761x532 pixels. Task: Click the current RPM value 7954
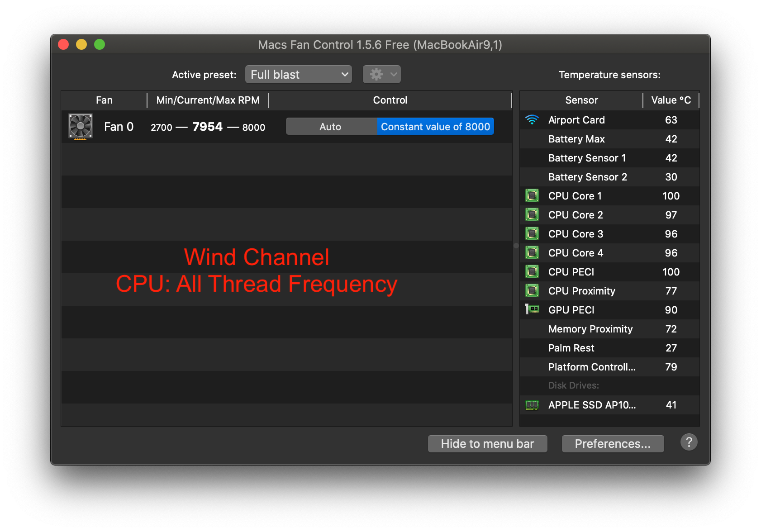tap(208, 127)
